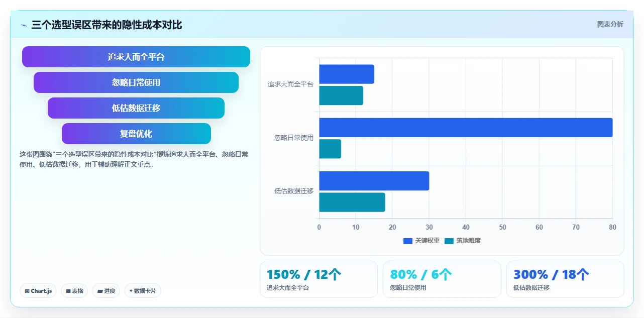The width and height of the screenshot is (644, 318).
Task: Click the 落地难度 legend text
Action: point(469,241)
